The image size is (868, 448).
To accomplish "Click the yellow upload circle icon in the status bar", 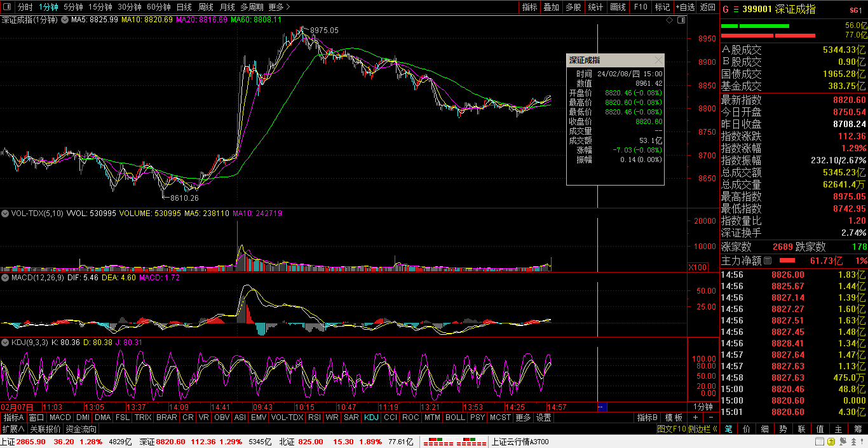I will (x=830, y=442).
